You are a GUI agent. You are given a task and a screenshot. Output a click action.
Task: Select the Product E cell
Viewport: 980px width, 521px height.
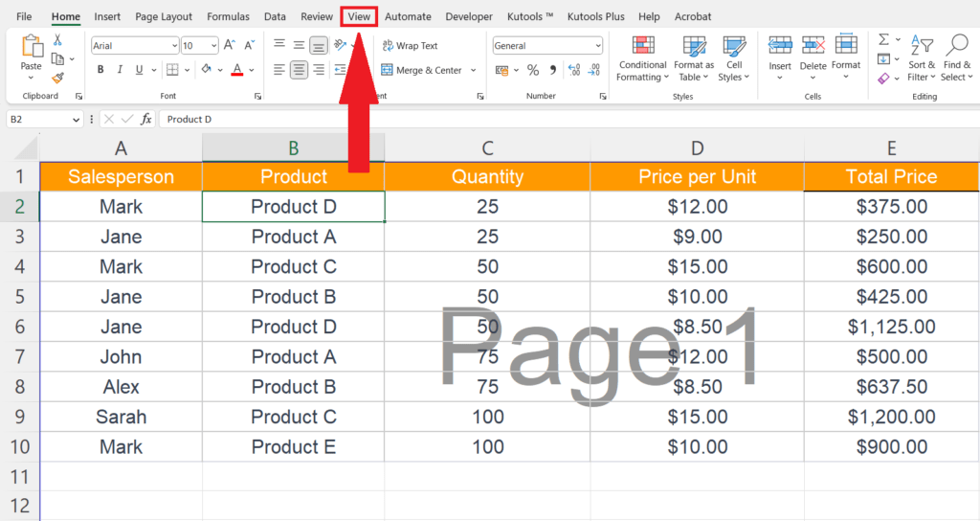pyautogui.click(x=293, y=446)
